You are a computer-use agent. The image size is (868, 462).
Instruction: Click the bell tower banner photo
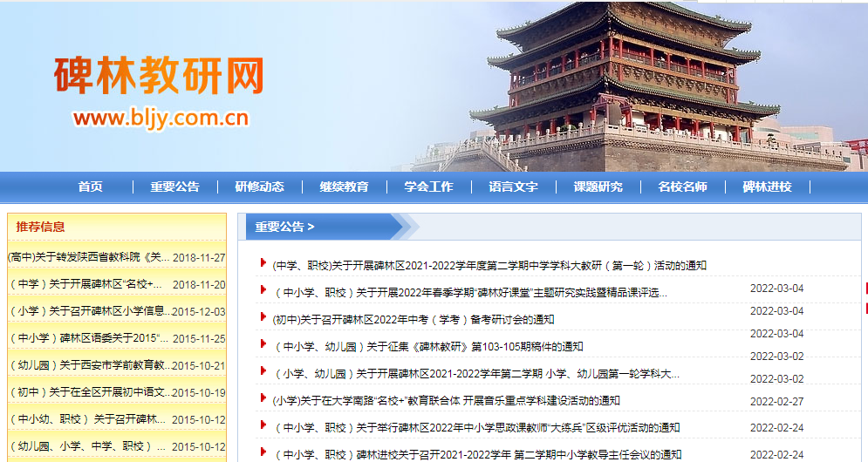(x=631, y=87)
